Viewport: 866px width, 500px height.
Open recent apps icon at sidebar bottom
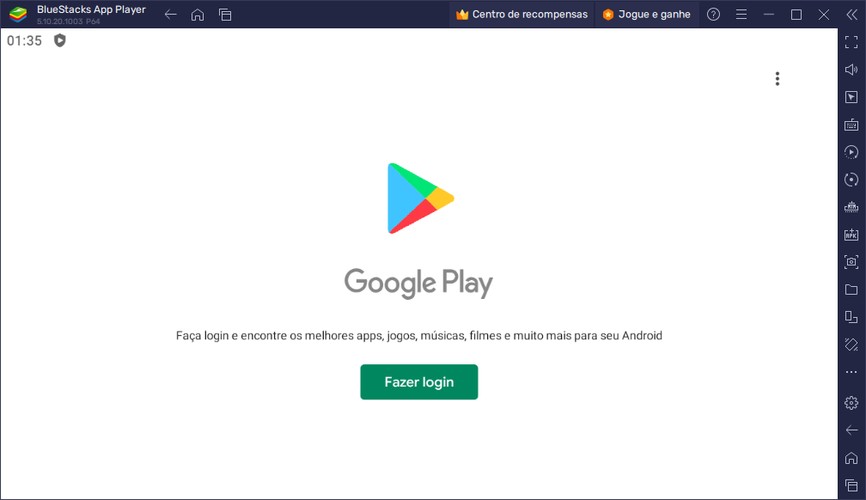pyautogui.click(x=851, y=486)
